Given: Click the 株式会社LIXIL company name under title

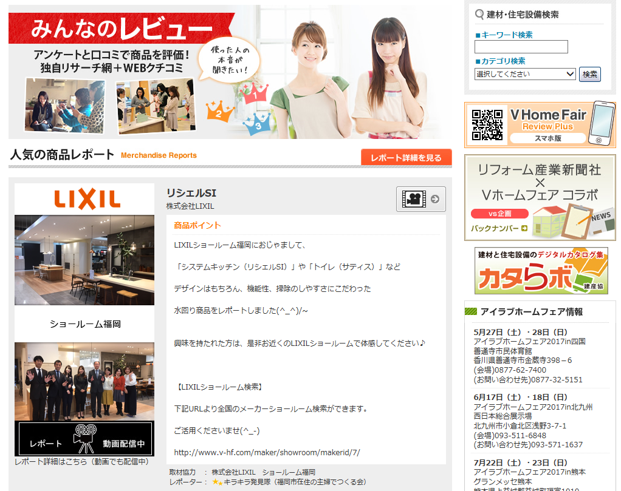Looking at the screenshot, I should click(x=190, y=206).
